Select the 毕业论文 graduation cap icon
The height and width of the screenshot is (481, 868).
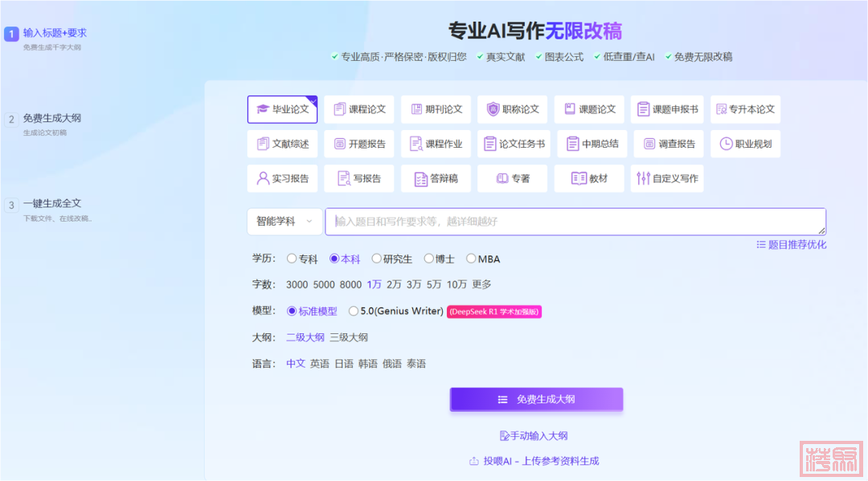click(x=262, y=109)
